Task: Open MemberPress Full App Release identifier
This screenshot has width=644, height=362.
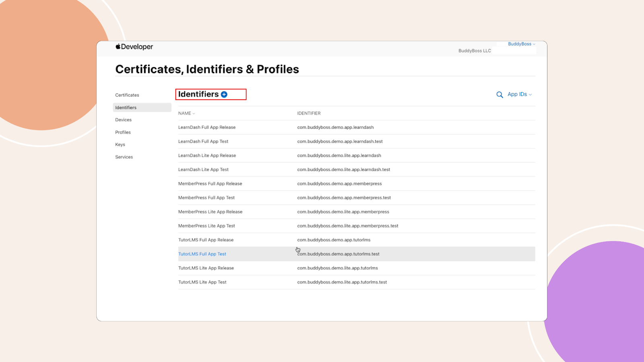Action: (x=210, y=184)
